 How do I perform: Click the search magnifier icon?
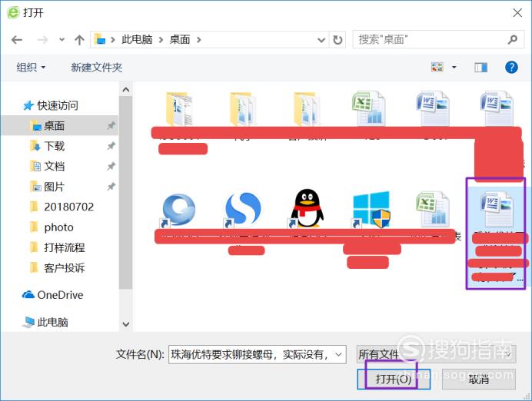coord(513,40)
